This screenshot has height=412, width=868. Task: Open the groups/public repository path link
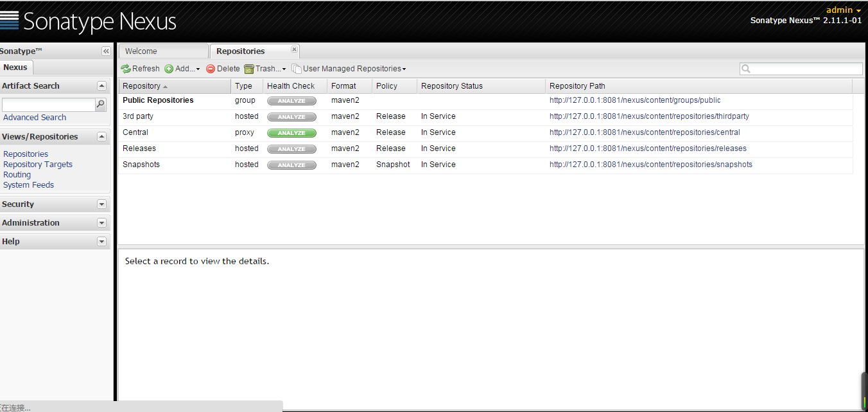click(x=635, y=100)
